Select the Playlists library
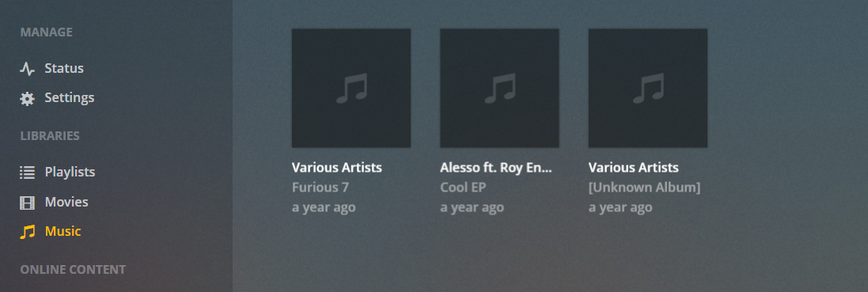 point(70,173)
